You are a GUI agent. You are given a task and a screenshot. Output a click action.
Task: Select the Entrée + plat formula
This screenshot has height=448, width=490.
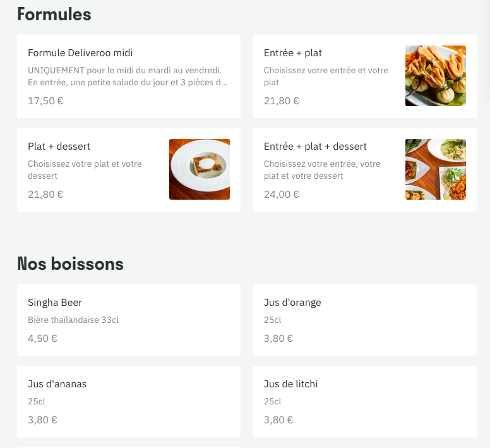tap(365, 76)
